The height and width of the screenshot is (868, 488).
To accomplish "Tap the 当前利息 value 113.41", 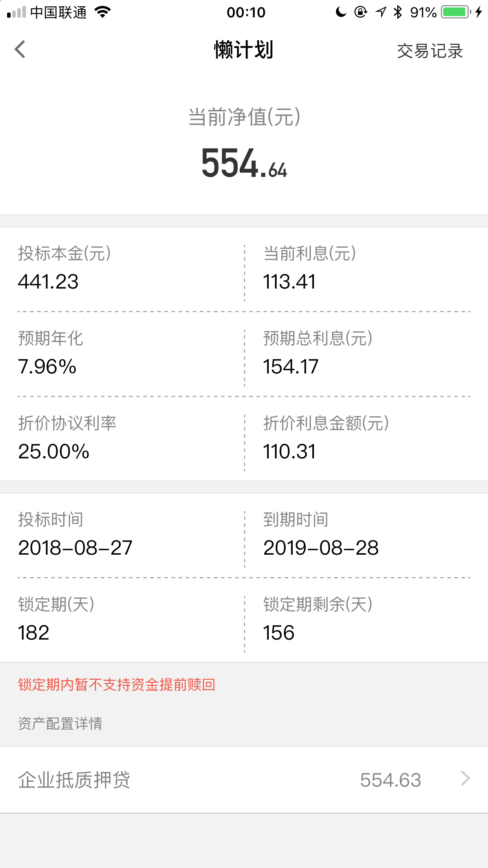I will click(x=289, y=282).
